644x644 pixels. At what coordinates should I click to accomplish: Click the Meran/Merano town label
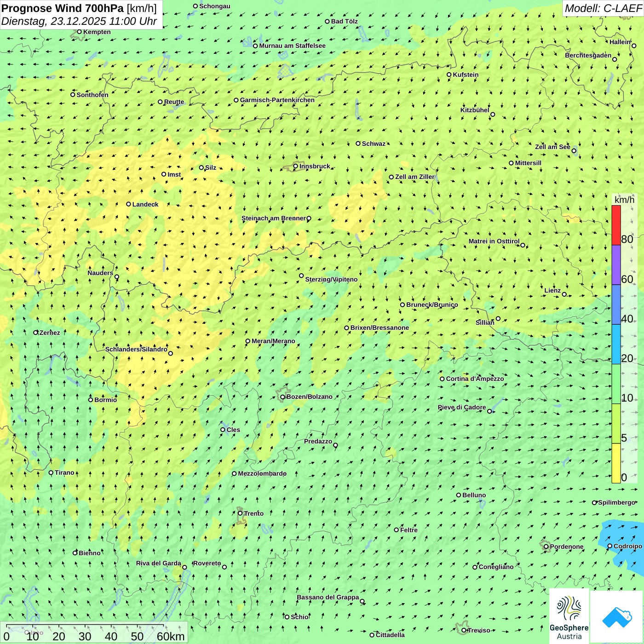coord(273,341)
